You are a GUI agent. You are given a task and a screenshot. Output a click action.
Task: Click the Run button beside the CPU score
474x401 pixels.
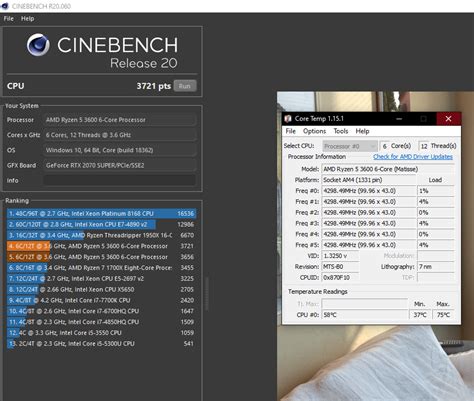185,86
